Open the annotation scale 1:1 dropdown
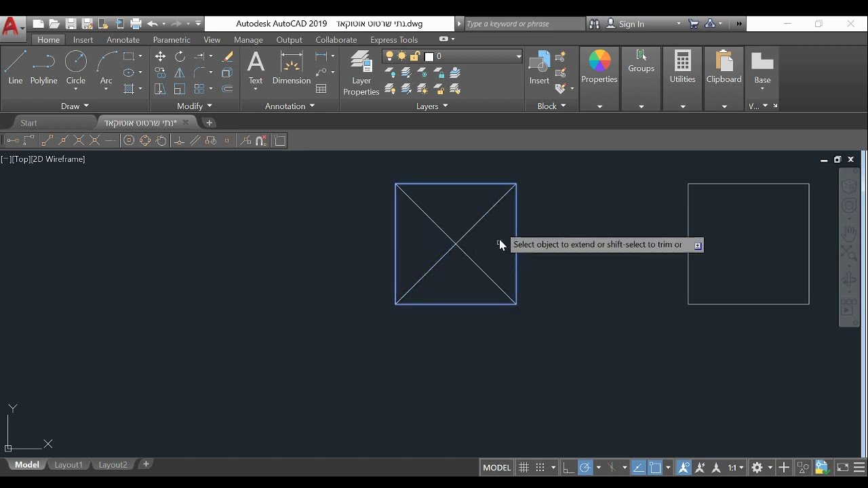Screen dimensions: 868x488 tap(736, 468)
